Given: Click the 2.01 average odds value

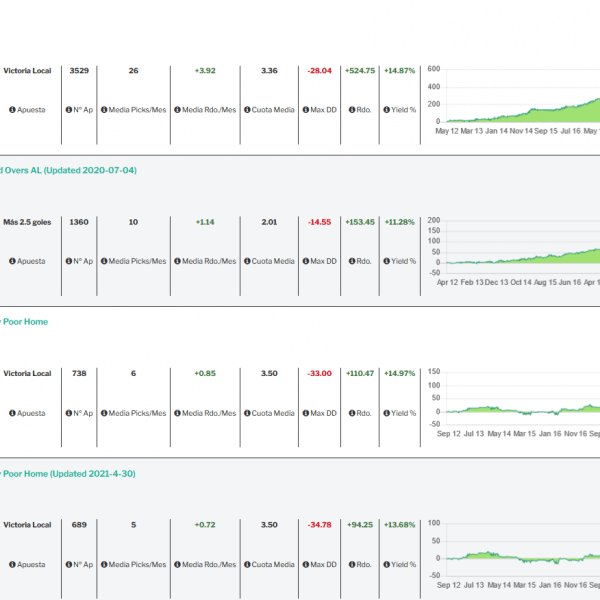Looking at the screenshot, I should tap(269, 222).
